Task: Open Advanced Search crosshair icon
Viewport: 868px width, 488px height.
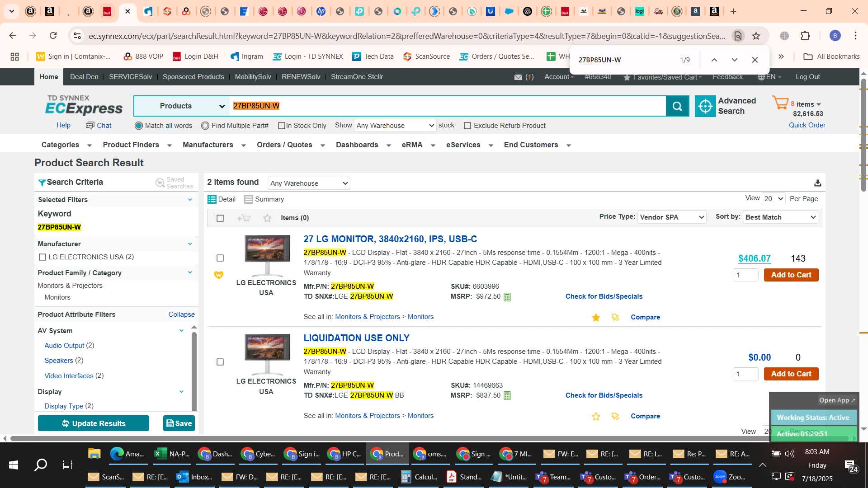Action: (x=705, y=106)
